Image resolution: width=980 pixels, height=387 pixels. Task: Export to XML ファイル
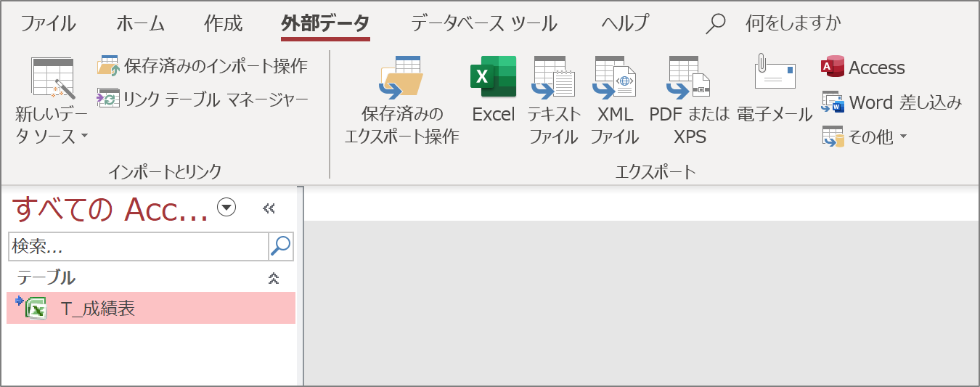614,102
